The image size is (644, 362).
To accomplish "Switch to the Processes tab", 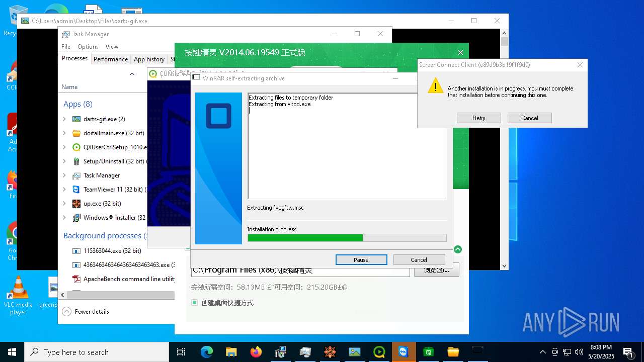I will click(74, 59).
